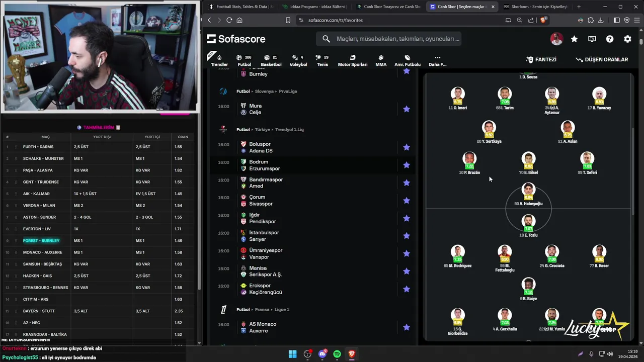Open browser extensions puzzle icon

point(591,20)
